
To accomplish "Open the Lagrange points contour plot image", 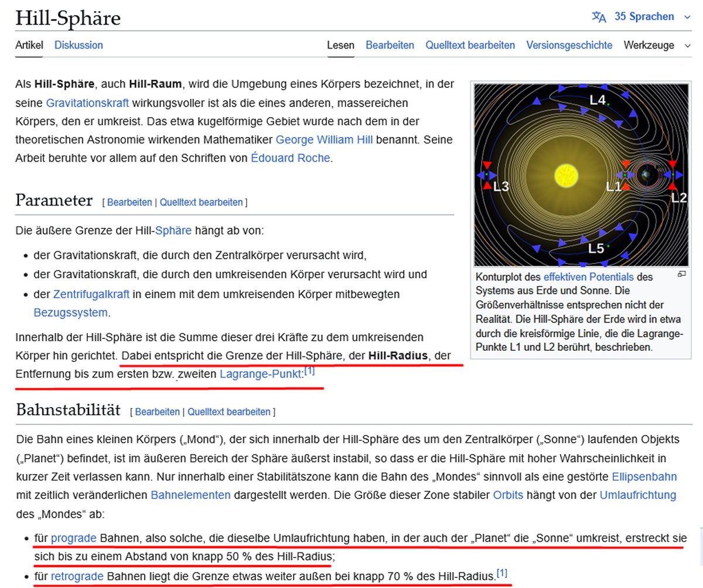I will point(581,175).
